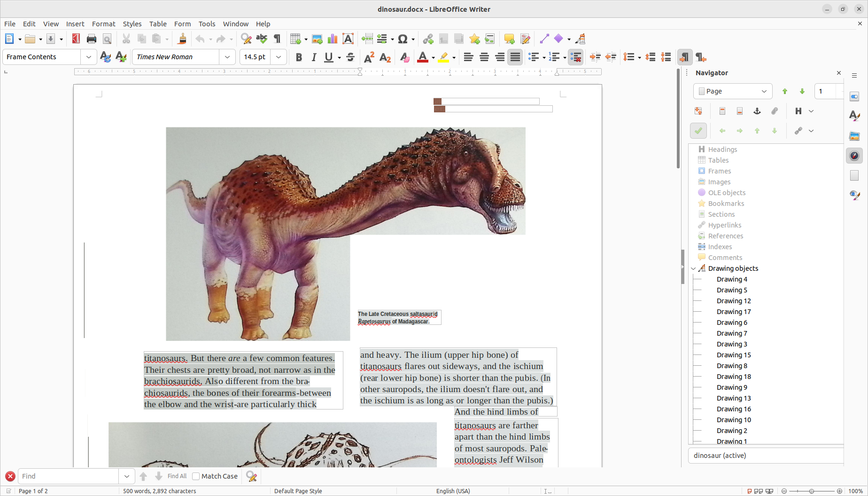This screenshot has height=496, width=868.
Task: Close the Find toolbar
Action: (x=10, y=476)
